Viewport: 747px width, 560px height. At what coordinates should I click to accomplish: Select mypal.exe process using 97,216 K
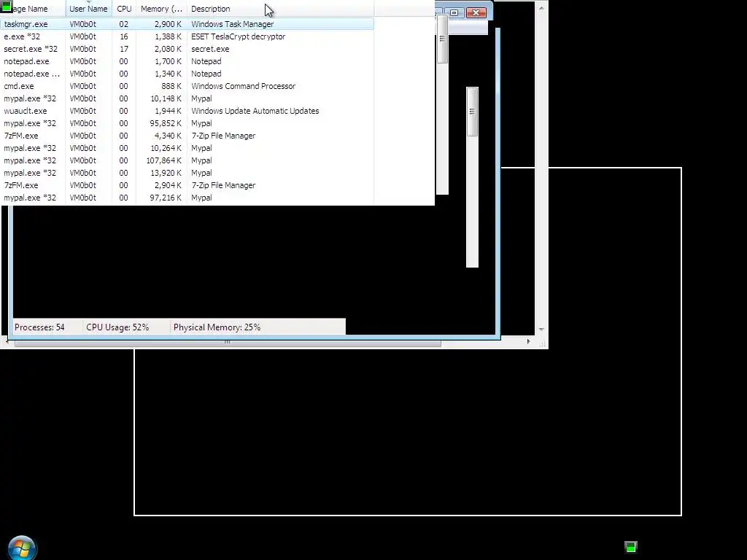(x=187, y=197)
